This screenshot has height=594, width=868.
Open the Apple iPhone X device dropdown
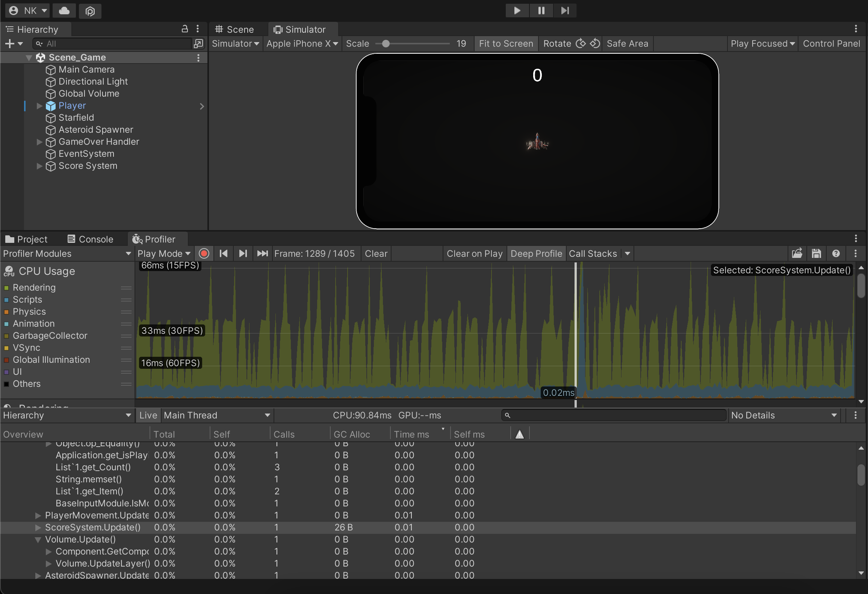[x=302, y=44]
